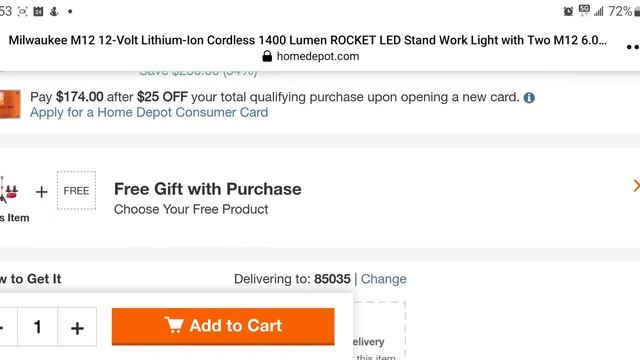The width and height of the screenshot is (640, 360).
Task: Tap the work light product thumbnail
Action: coord(10,190)
